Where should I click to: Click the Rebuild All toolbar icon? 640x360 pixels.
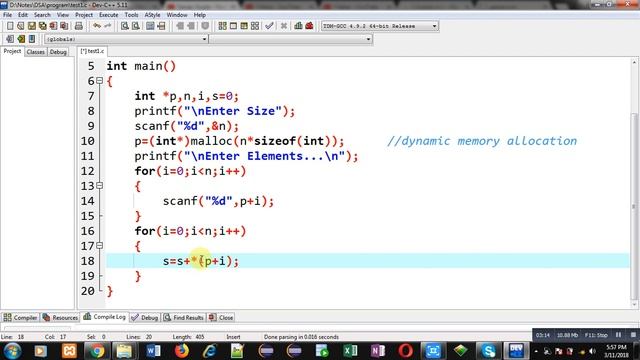coord(255,26)
